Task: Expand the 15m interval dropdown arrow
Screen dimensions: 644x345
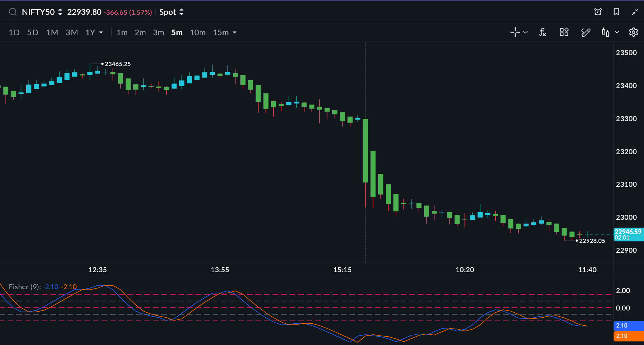Action: [235, 33]
